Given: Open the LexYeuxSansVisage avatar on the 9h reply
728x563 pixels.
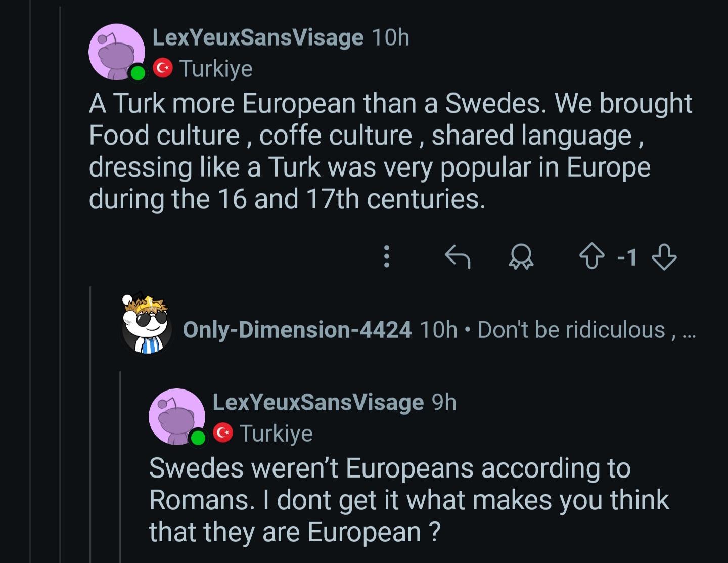Looking at the screenshot, I should coord(177,417).
